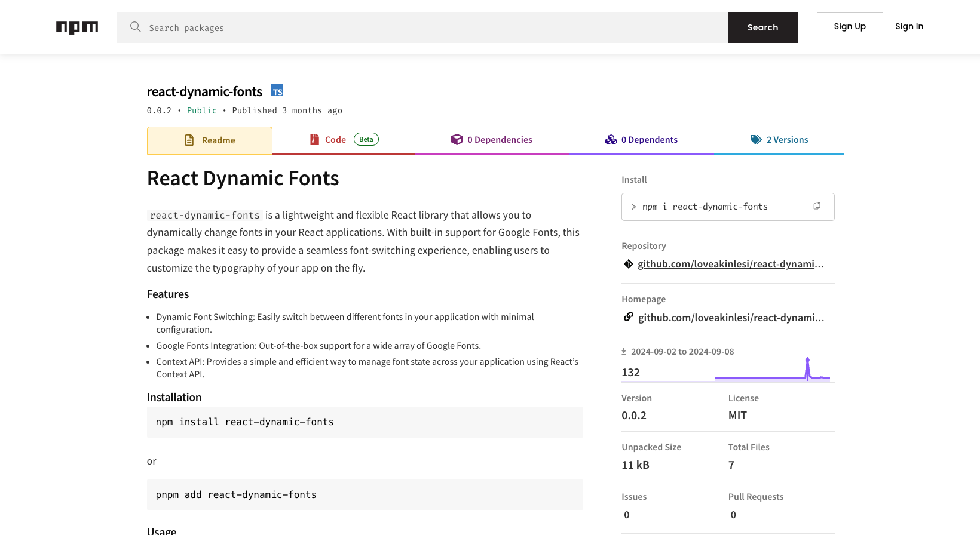Click the 'Installation' heading
Screen dimensions: 980x535
[174, 398]
